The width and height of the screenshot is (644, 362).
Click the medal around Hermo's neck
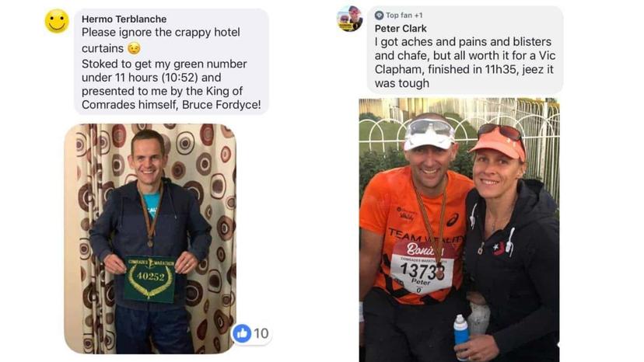(150, 242)
